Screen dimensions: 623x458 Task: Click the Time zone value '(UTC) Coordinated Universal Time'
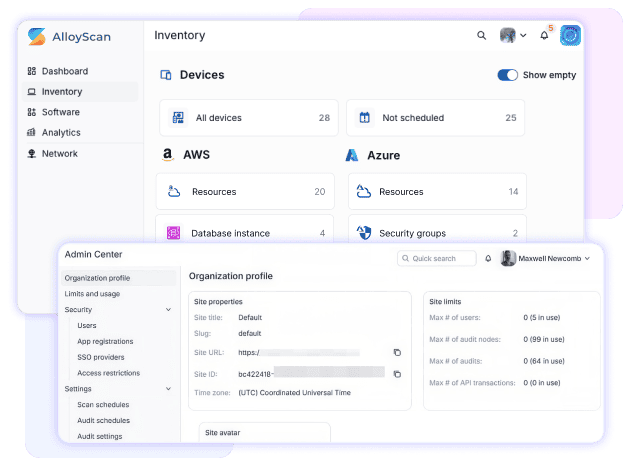tap(294, 392)
